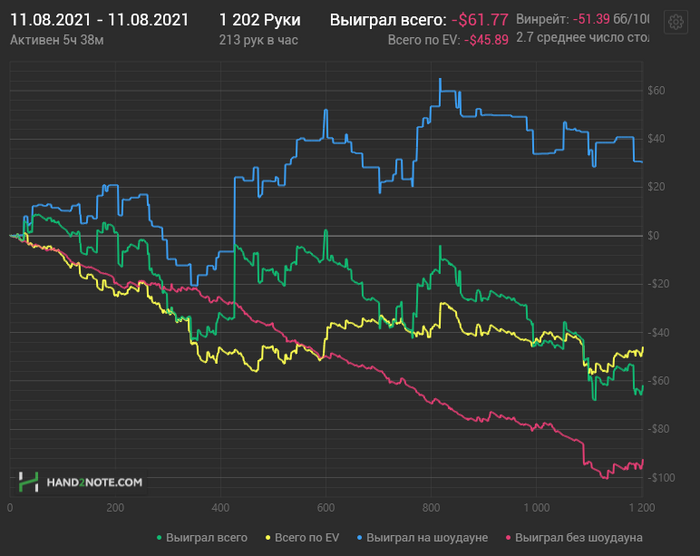Click the '213 рук в час' text

[x=258, y=40]
